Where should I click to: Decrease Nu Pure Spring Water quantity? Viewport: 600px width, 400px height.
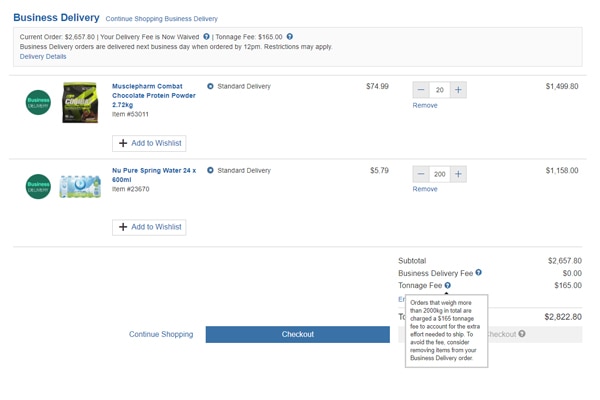(x=421, y=174)
